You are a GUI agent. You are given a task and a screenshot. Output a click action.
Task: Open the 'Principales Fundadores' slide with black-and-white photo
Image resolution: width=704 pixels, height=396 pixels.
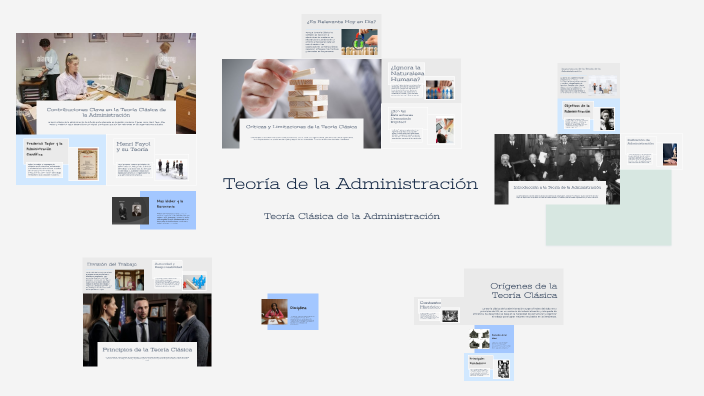pos(489,367)
